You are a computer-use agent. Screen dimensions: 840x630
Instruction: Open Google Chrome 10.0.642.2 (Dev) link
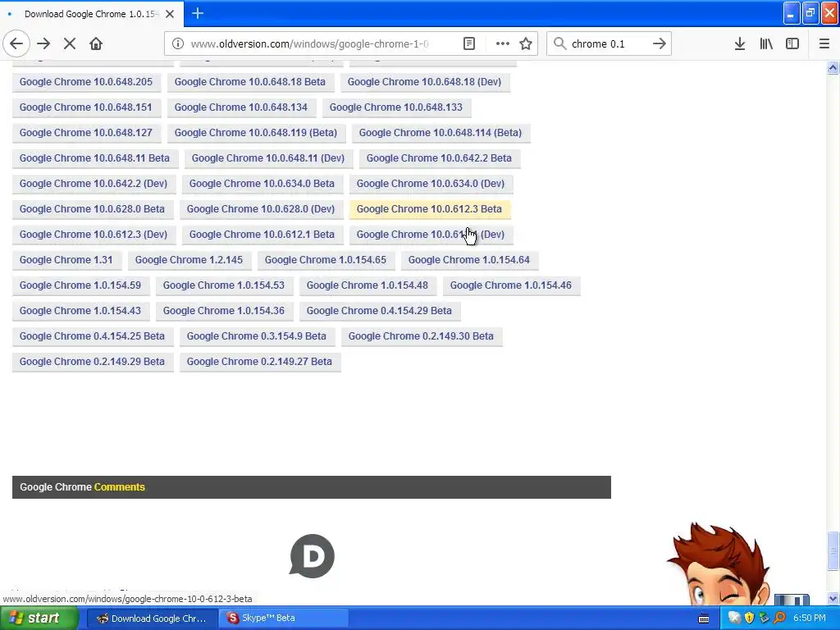(x=94, y=184)
